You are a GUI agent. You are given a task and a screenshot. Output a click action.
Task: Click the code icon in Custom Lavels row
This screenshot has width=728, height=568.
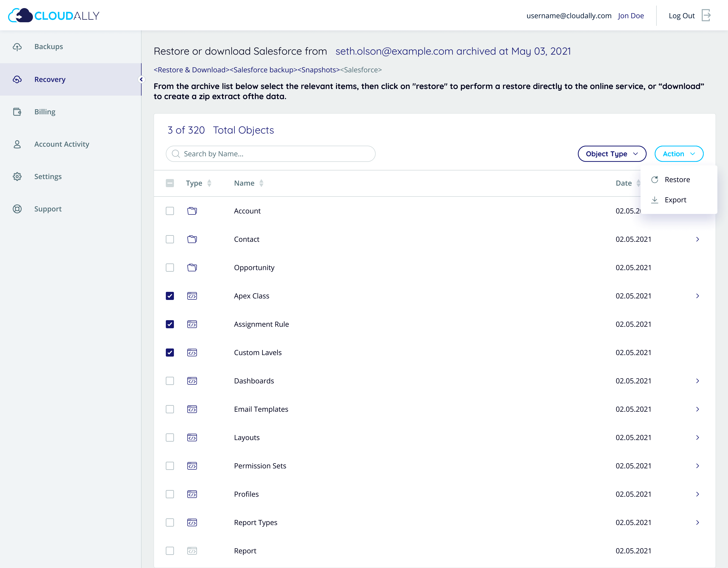[192, 353]
